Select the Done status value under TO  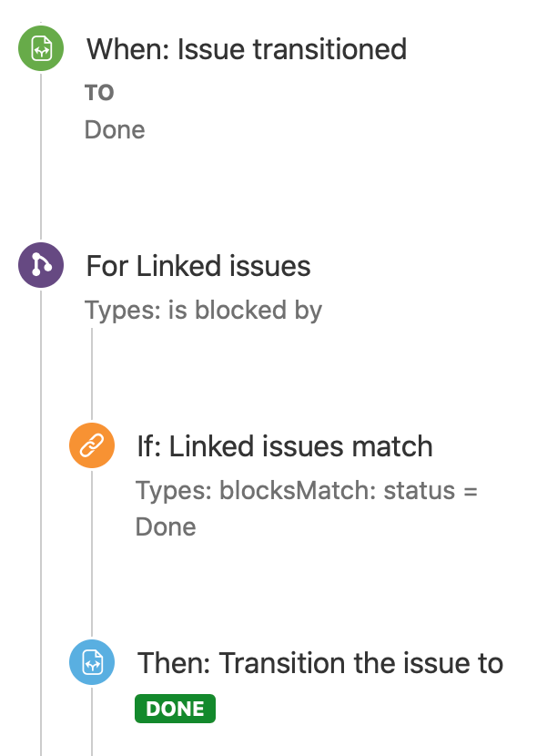coord(114,129)
